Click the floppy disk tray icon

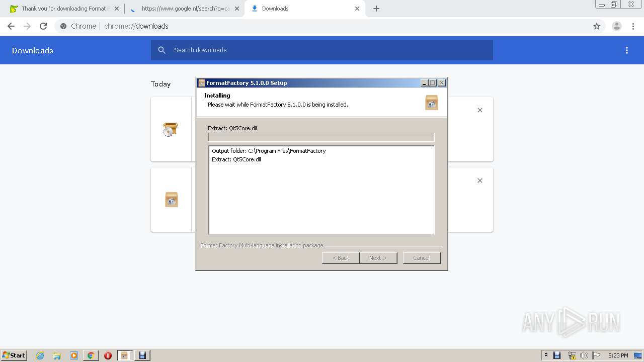click(x=557, y=355)
